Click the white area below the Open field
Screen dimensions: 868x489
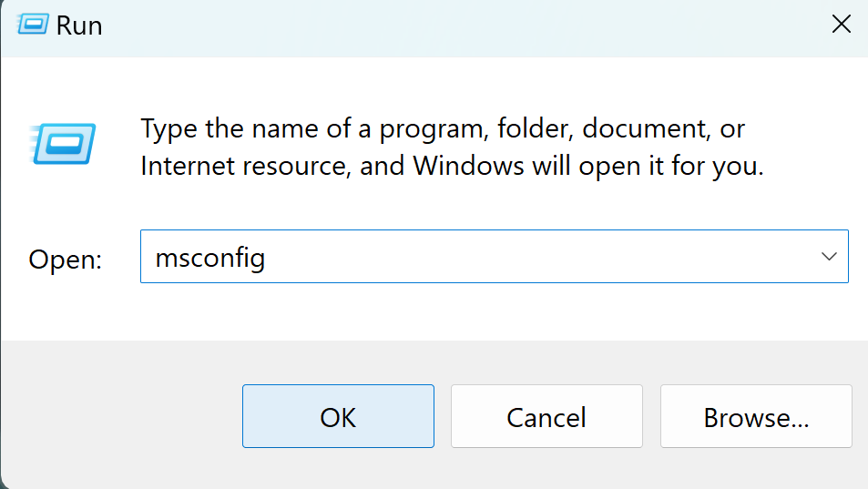click(x=455, y=311)
